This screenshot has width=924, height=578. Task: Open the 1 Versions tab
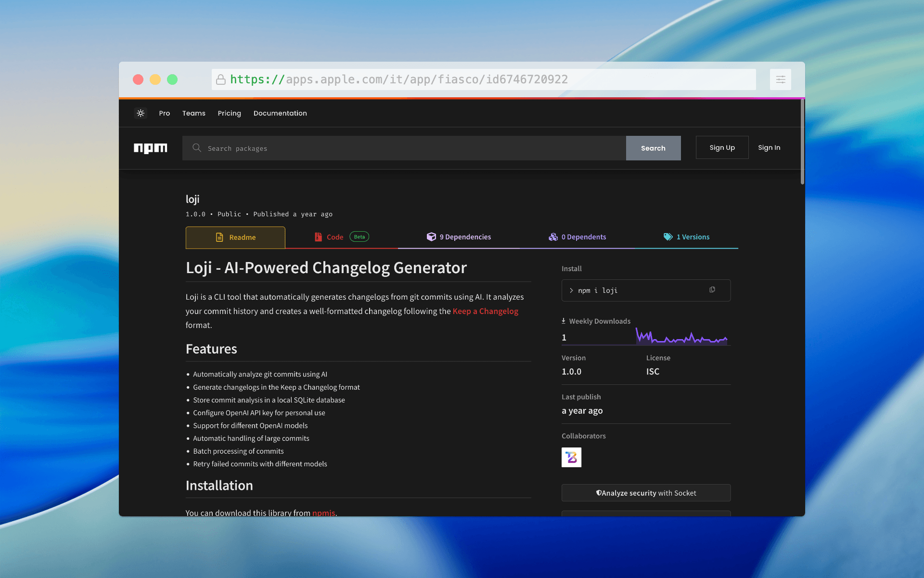coord(686,237)
